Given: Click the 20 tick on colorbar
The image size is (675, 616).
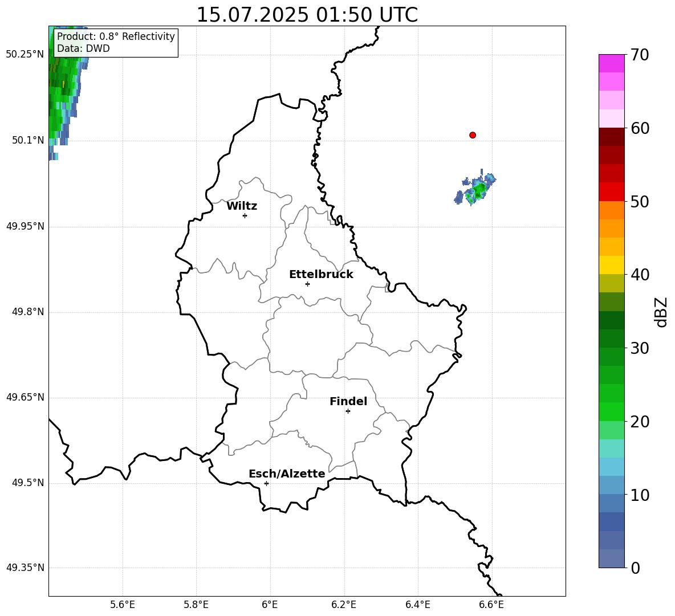Looking at the screenshot, I should coord(640,422).
